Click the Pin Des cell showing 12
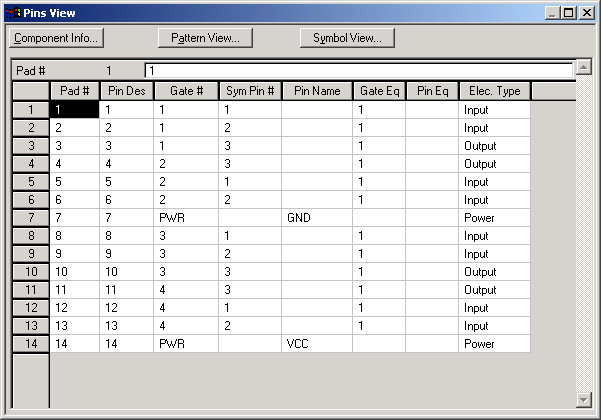601x420 pixels. 126,308
